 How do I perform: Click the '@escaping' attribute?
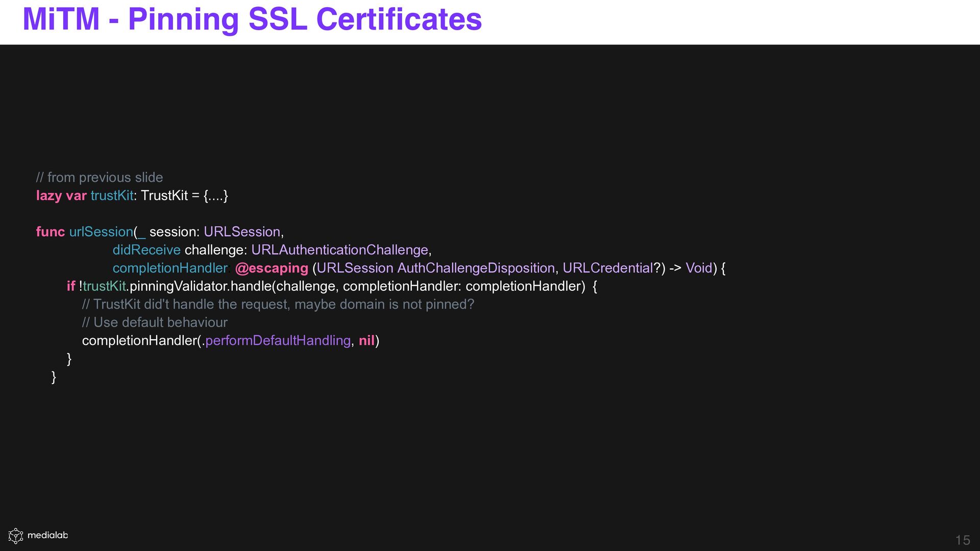pos(272,268)
